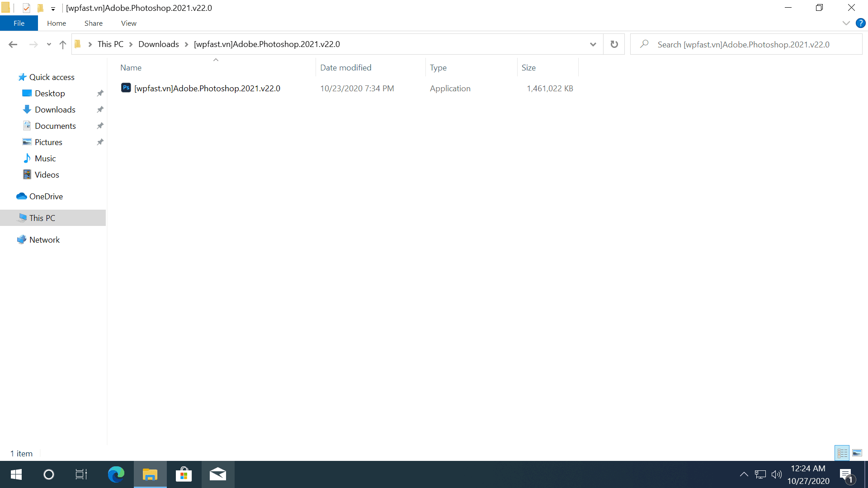Click the Music note icon in sidebar
The height and width of the screenshot is (488, 868).
point(27,159)
